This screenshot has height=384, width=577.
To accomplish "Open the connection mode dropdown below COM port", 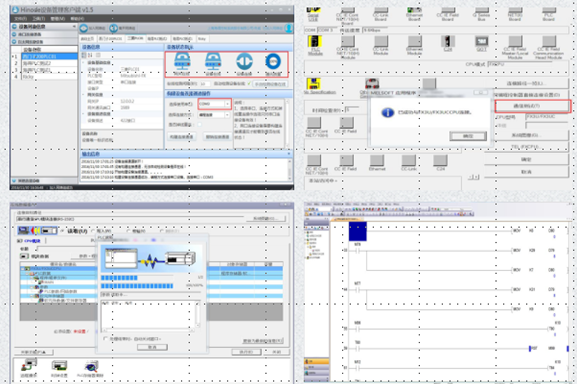I will pyautogui.click(x=214, y=115).
